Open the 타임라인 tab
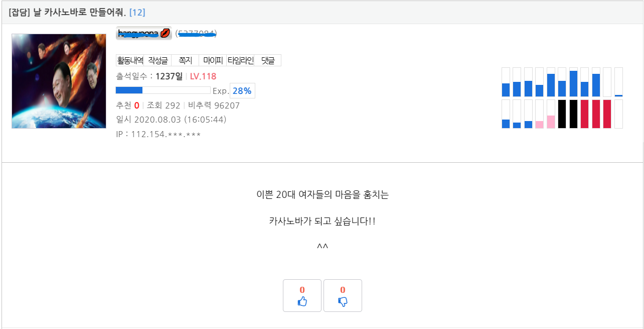Screen dimensions: 644x329 point(240,60)
